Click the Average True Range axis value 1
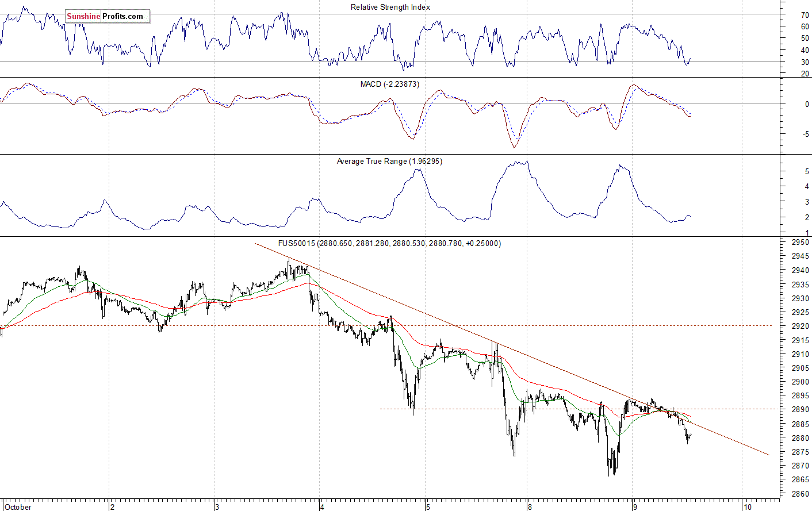 click(x=807, y=233)
